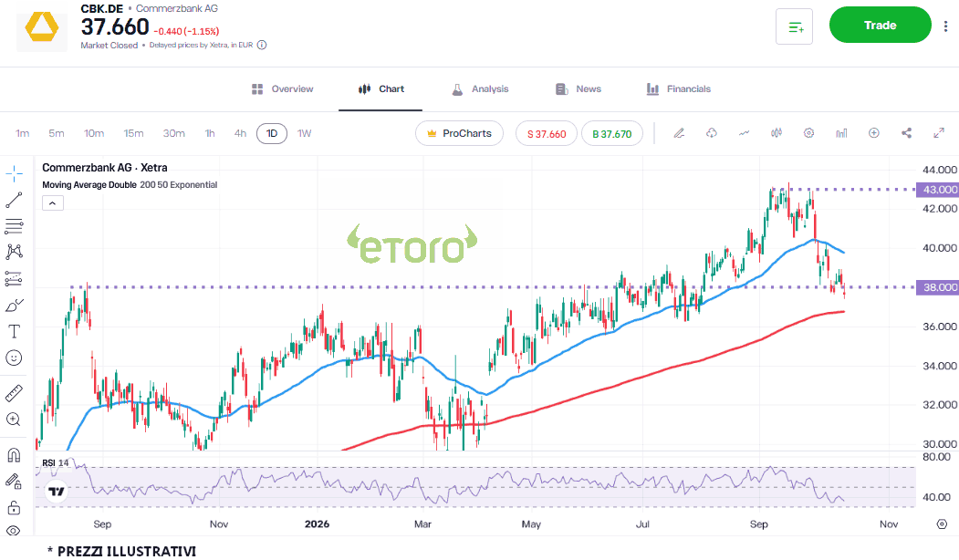This screenshot has height=560, width=959.
Task: Open ProCharts
Action: tap(459, 133)
